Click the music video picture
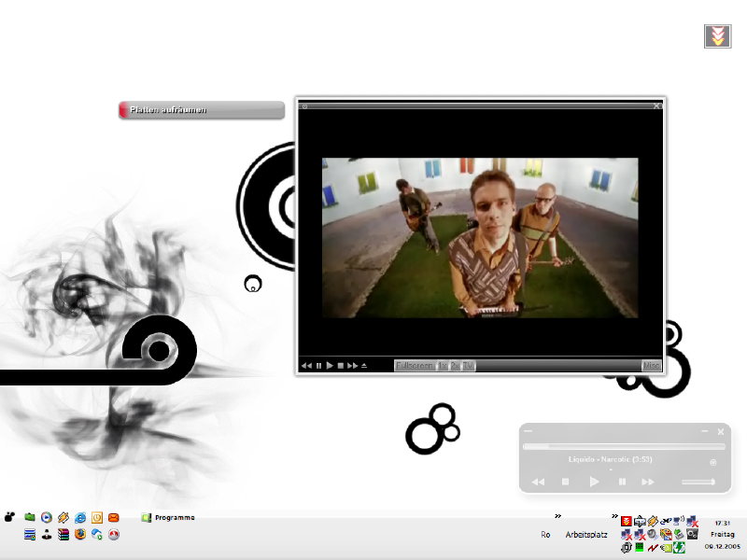 tap(480, 238)
